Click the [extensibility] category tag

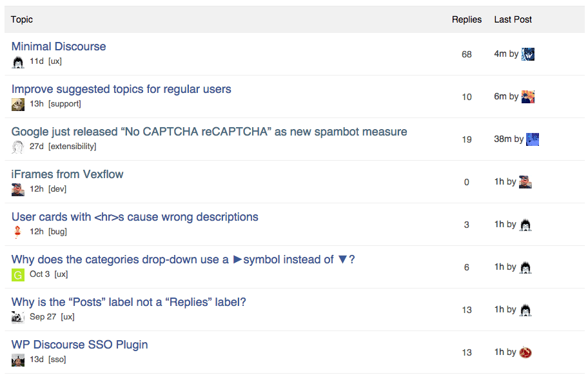[x=72, y=147]
